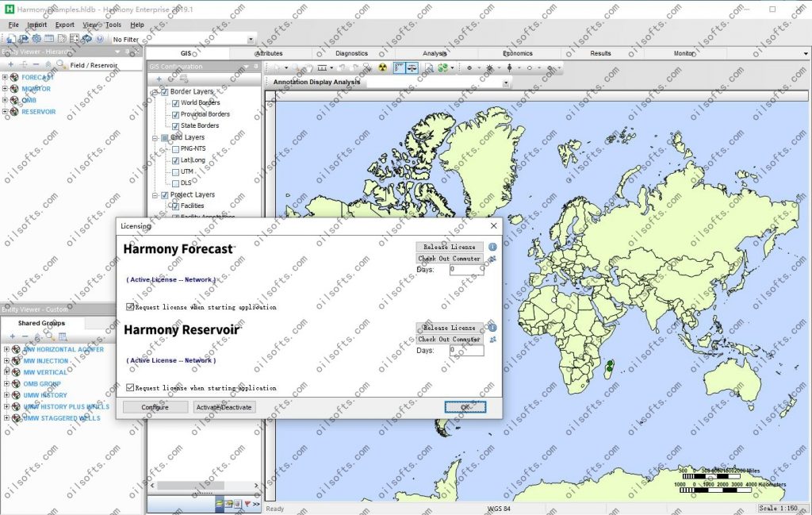Viewport: 812px width, 515px height.
Task: Open the No Filter dropdown
Action: pyautogui.click(x=251, y=40)
